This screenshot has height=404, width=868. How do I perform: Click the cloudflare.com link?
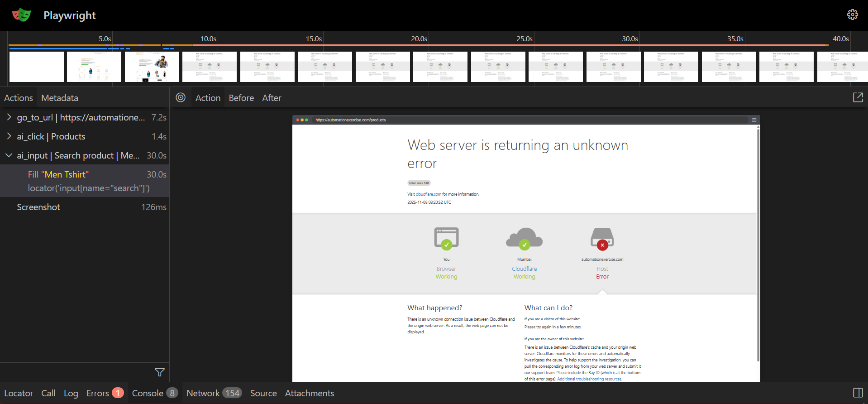coord(428,194)
